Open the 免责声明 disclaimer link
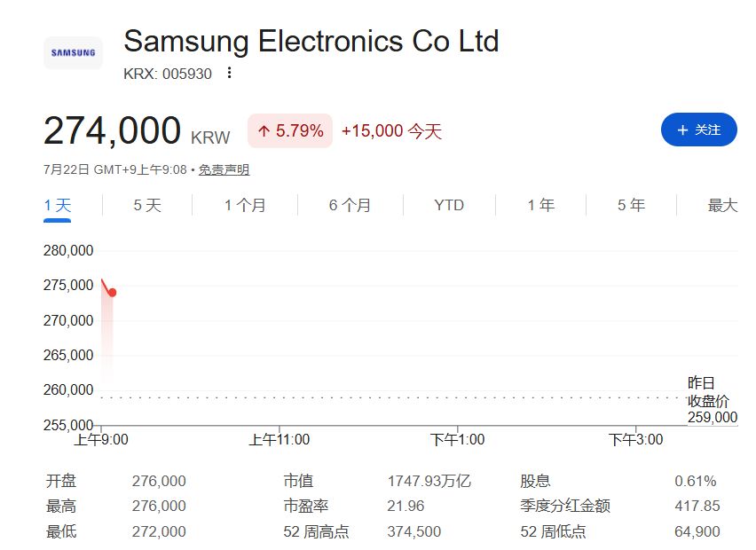This screenshot has width=756, height=550. [224, 169]
